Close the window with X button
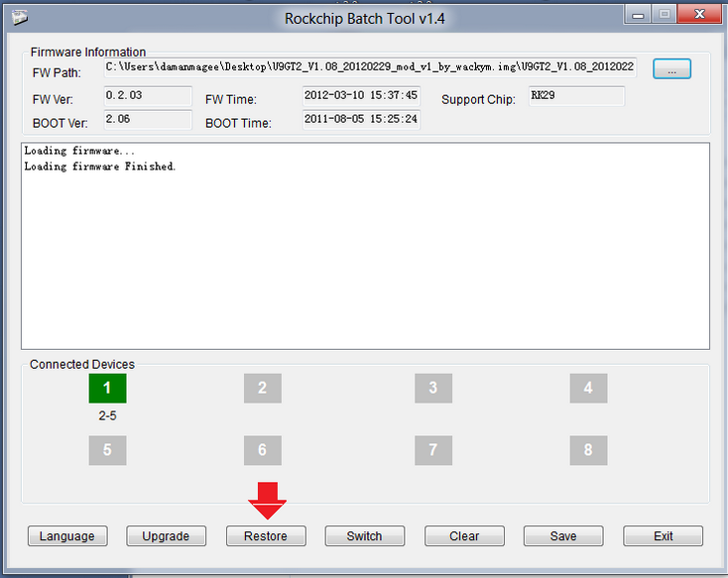728x578 pixels. click(699, 15)
